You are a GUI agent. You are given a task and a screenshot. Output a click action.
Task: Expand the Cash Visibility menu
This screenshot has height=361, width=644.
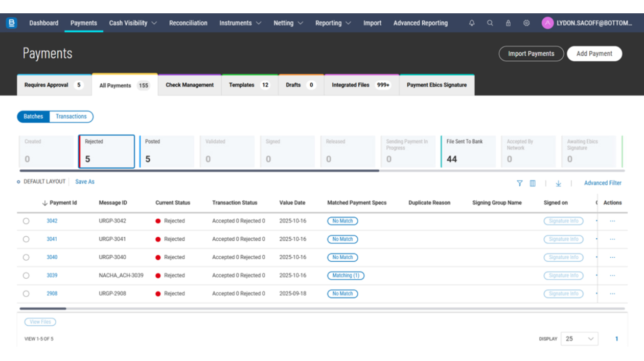[133, 23]
